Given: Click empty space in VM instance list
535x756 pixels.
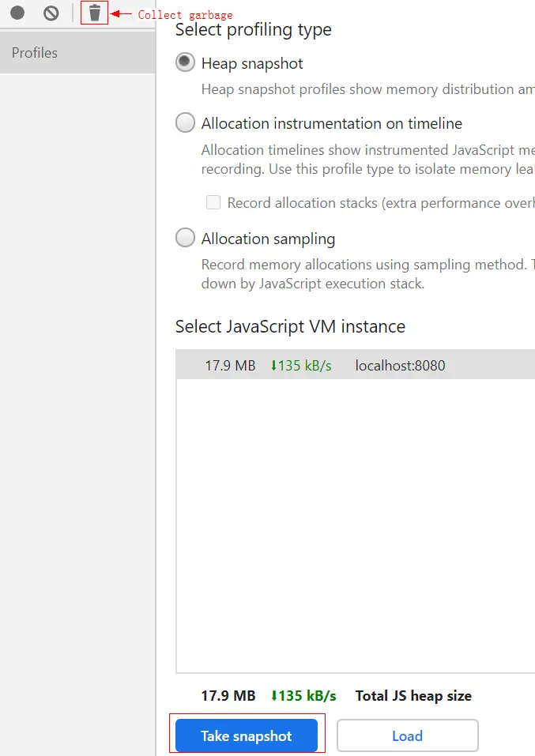Looking at the screenshot, I should 356,521.
